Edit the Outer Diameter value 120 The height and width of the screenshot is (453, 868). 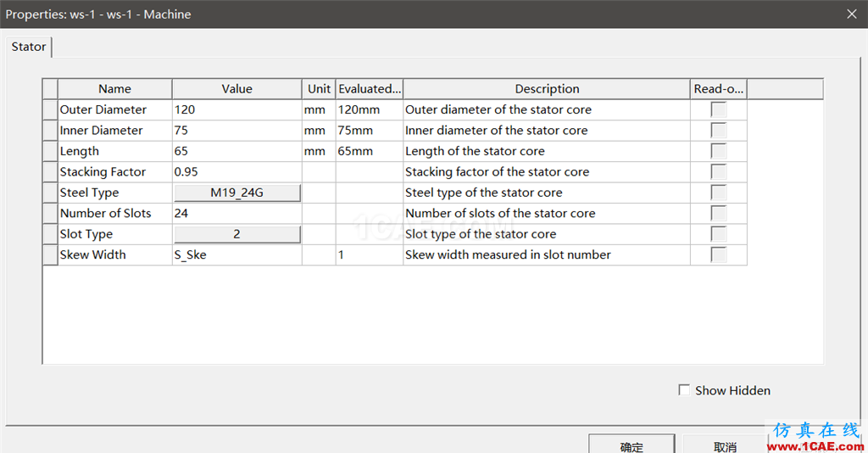237,109
